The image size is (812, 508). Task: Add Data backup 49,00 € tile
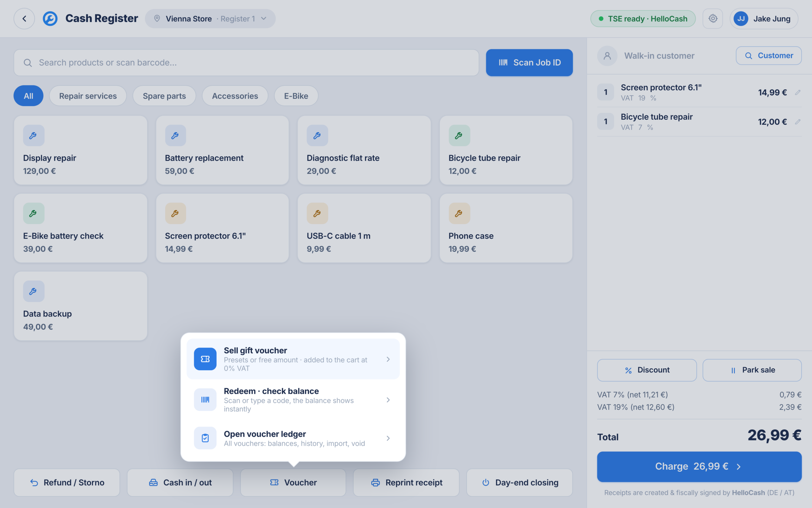81,306
